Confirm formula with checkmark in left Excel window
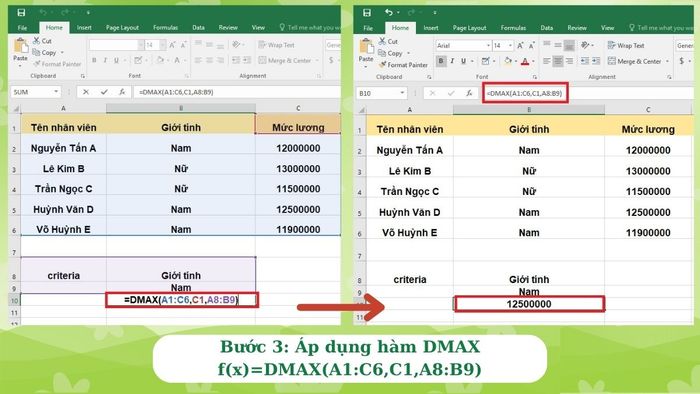The width and height of the screenshot is (700, 394). (x=104, y=92)
